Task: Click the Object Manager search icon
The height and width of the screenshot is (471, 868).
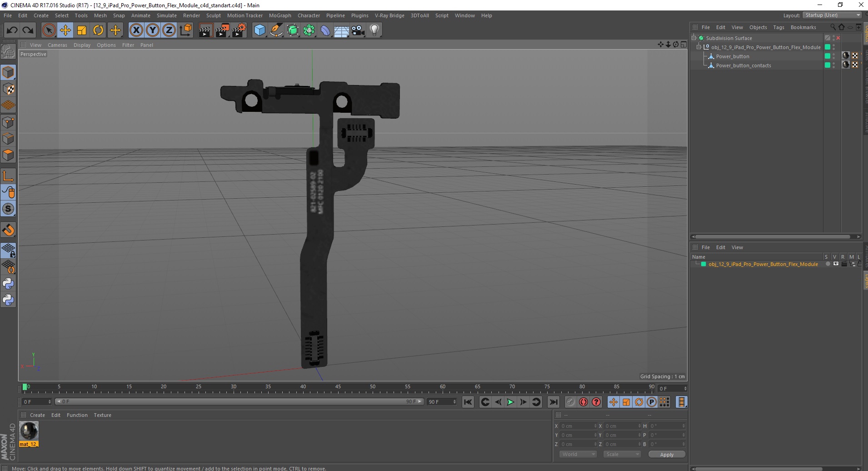Action: tap(833, 27)
